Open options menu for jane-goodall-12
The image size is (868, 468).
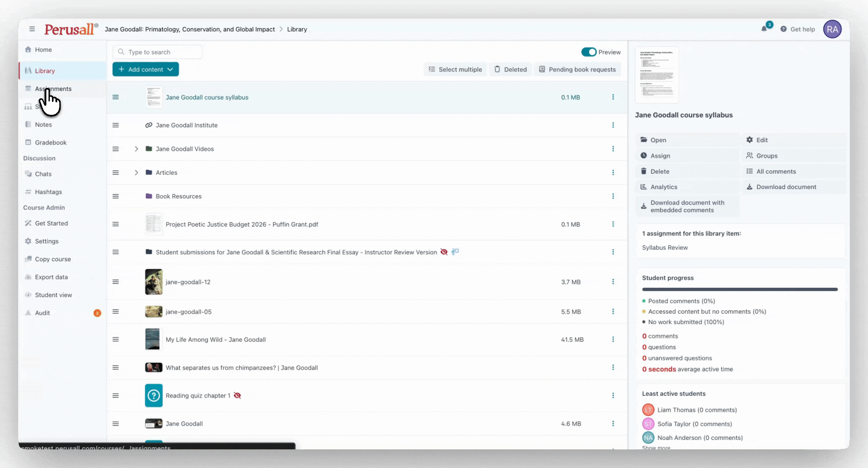tap(613, 282)
